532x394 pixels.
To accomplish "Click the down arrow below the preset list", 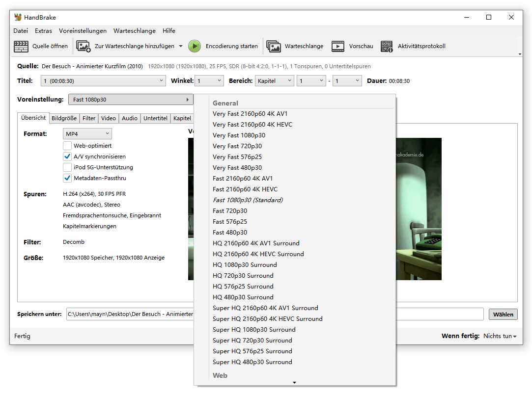I will tap(294, 382).
